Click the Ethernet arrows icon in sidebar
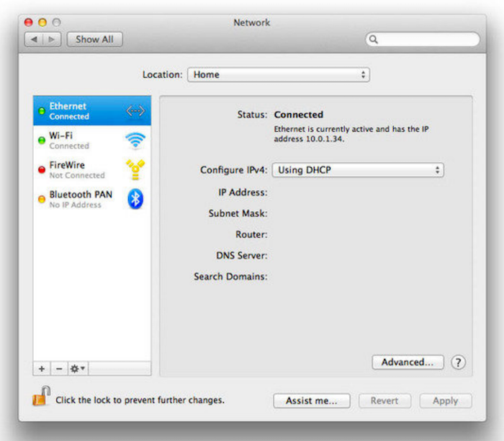 click(135, 111)
